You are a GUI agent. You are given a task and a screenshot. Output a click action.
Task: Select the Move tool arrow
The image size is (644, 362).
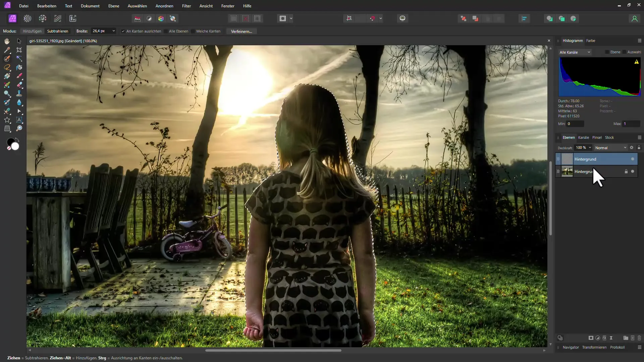click(x=19, y=41)
